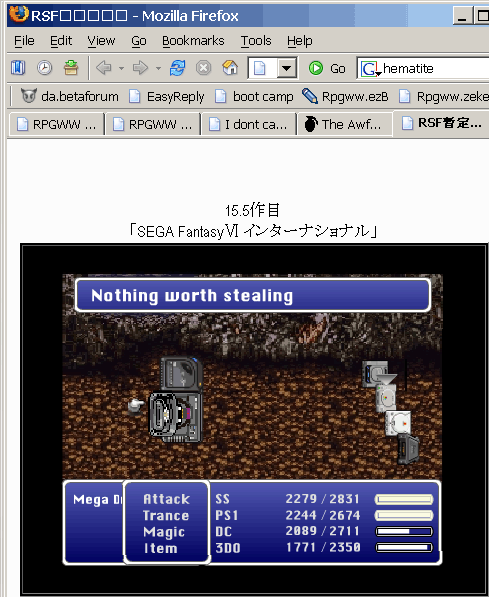Screen dimensions: 489x597
Task: Click the 3DO ATB gauge bar
Action: (x=404, y=548)
